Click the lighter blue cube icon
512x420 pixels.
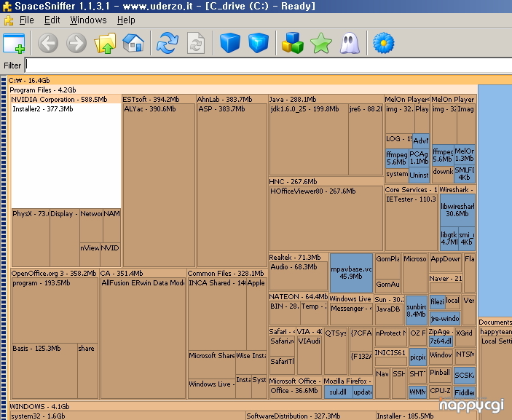[x=259, y=43]
